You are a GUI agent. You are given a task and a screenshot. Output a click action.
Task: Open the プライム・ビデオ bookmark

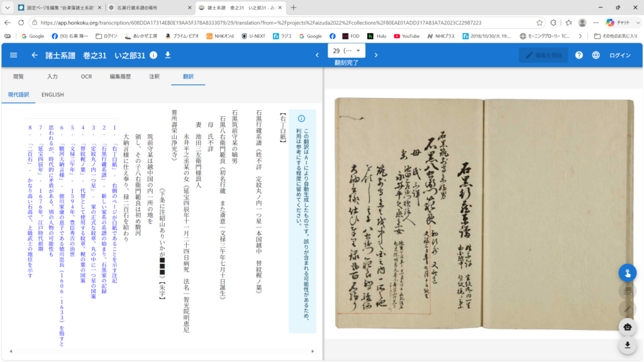tap(182, 36)
